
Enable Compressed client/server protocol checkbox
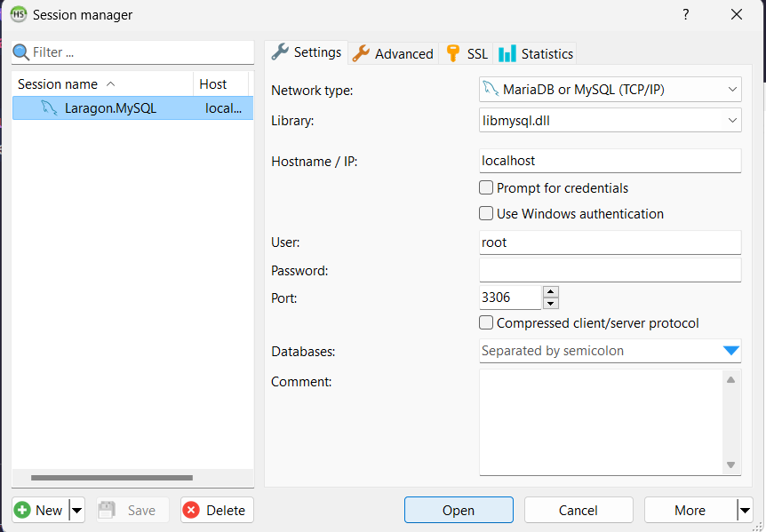pyautogui.click(x=486, y=323)
